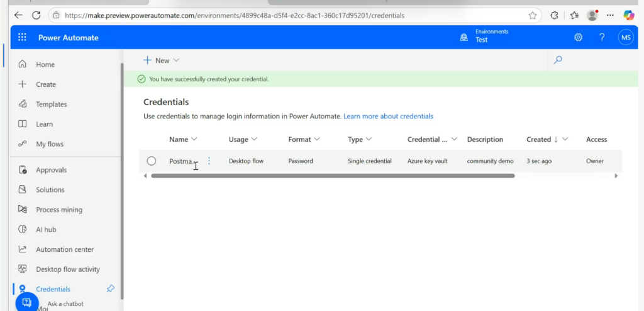
Task: Select the Postma... credential row radio button
Action: pos(152,161)
